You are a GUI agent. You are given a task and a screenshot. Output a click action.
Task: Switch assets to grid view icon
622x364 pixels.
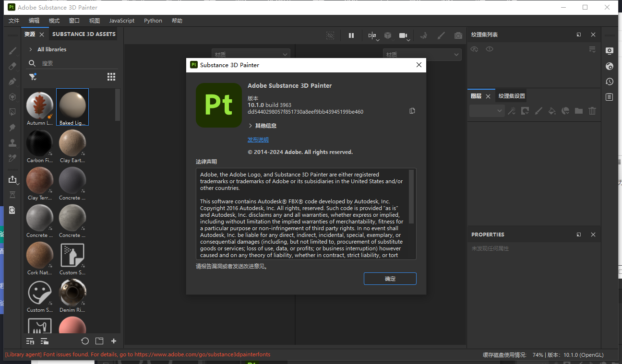click(x=111, y=77)
